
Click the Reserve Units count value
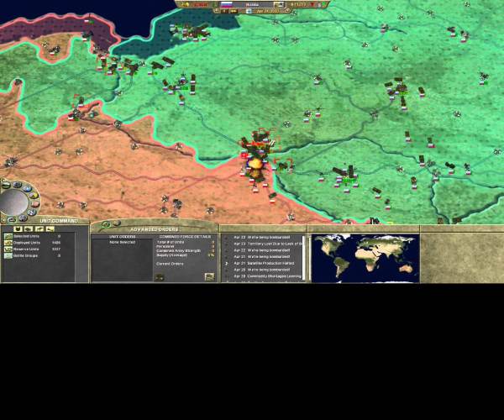click(56, 249)
